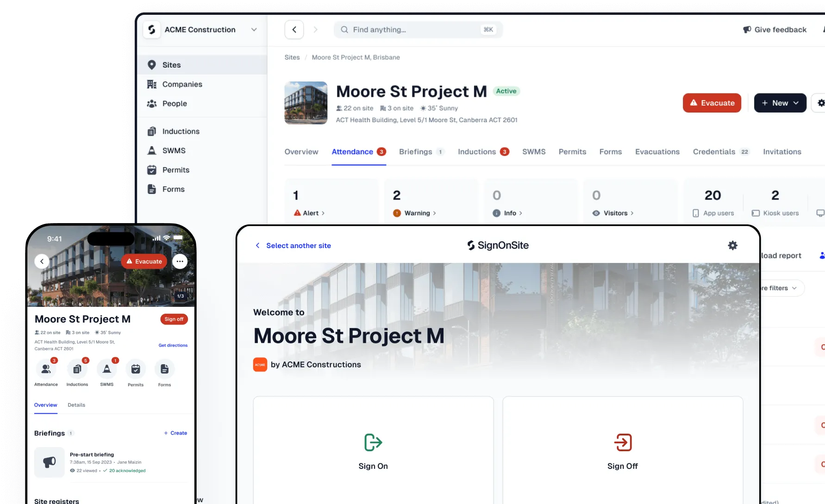Image resolution: width=825 pixels, height=504 pixels.
Task: Click the search Find anything field
Action: [x=417, y=29]
